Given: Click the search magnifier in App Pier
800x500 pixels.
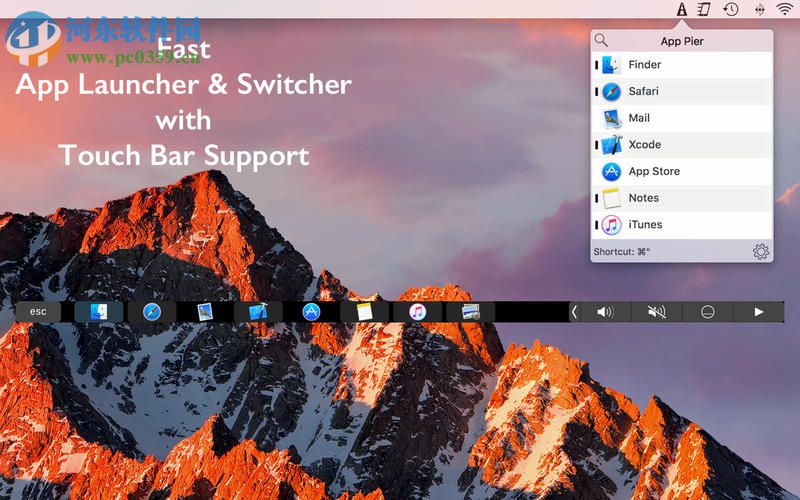Looking at the screenshot, I should pyautogui.click(x=601, y=40).
